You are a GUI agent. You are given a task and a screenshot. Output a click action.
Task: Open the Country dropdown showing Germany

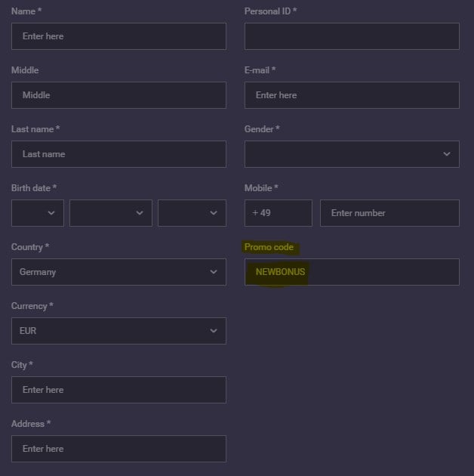(x=119, y=272)
